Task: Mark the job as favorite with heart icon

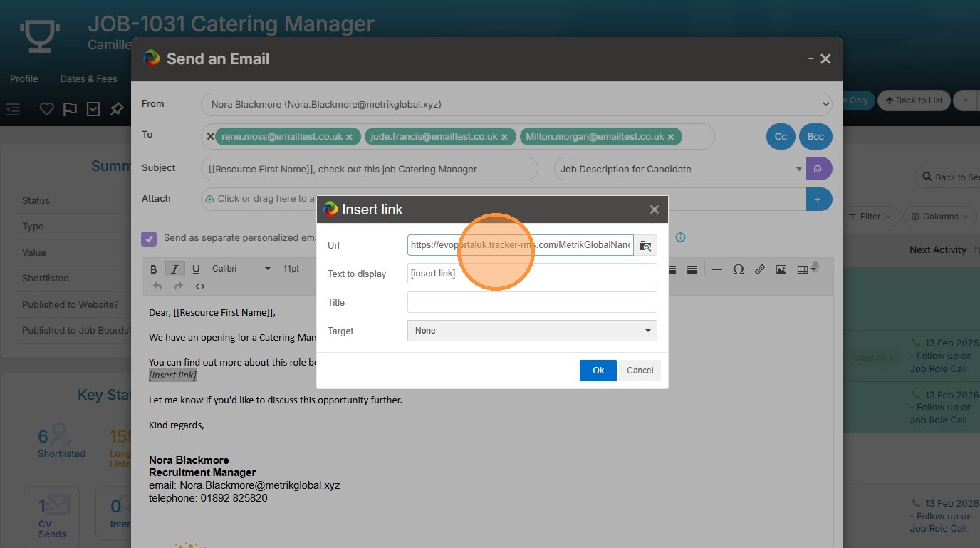Action: pyautogui.click(x=46, y=109)
